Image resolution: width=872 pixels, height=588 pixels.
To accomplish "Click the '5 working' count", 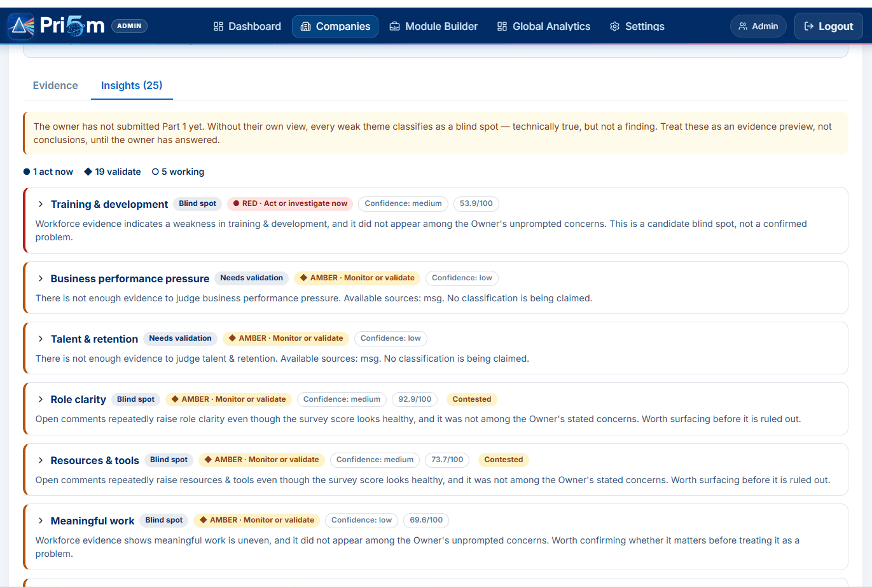I will click(178, 172).
